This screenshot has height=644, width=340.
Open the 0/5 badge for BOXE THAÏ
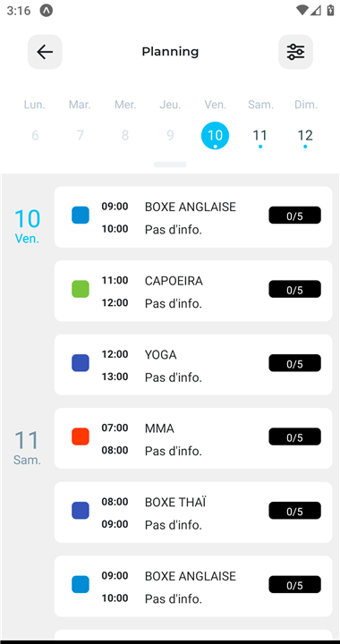click(295, 511)
